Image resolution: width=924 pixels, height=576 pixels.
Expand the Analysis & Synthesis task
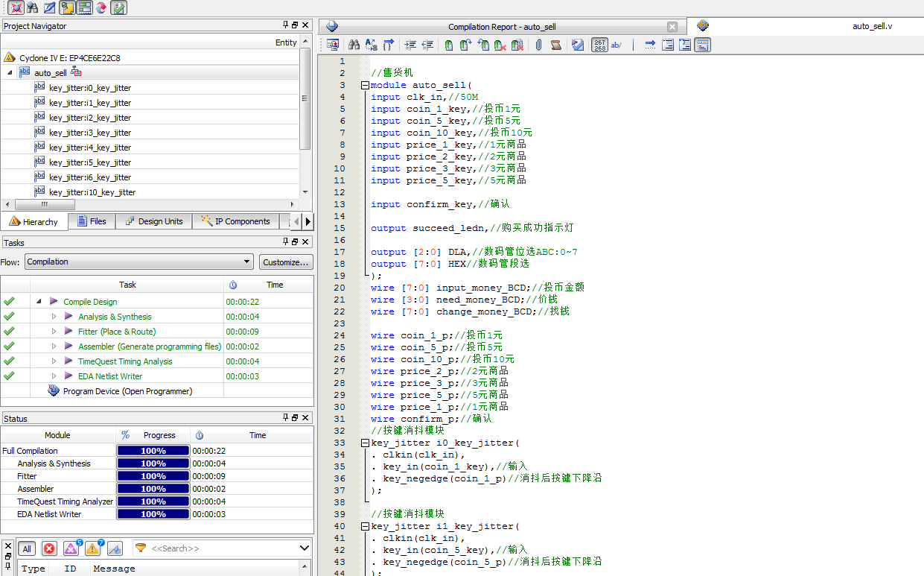coord(54,317)
